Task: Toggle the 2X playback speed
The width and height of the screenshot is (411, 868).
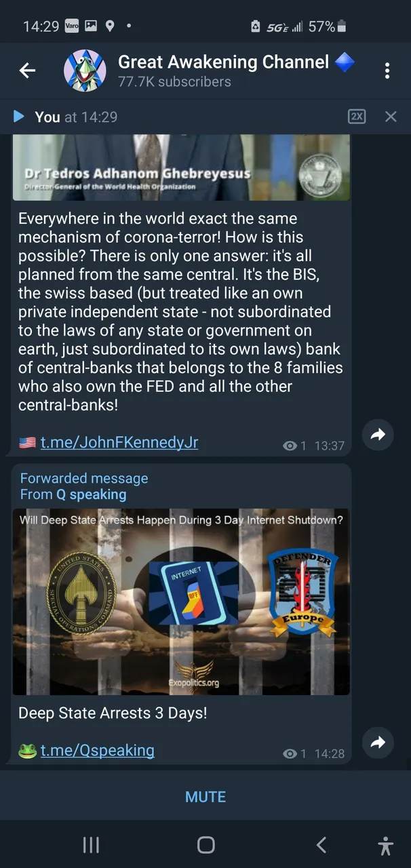Action: (x=357, y=117)
